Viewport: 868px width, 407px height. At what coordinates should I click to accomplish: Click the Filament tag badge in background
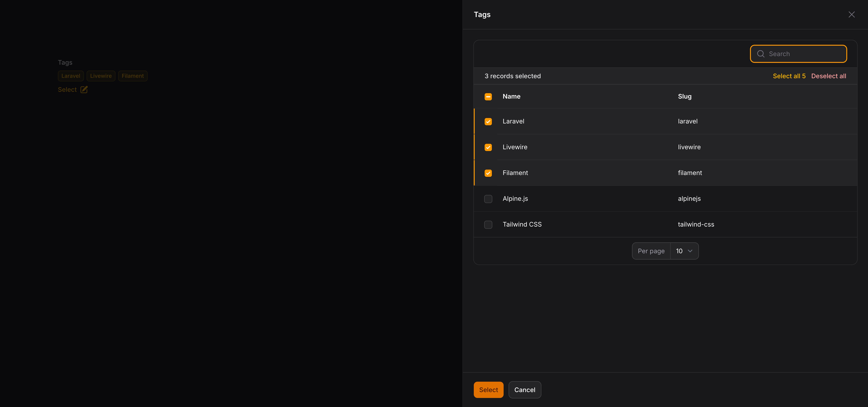[133, 76]
